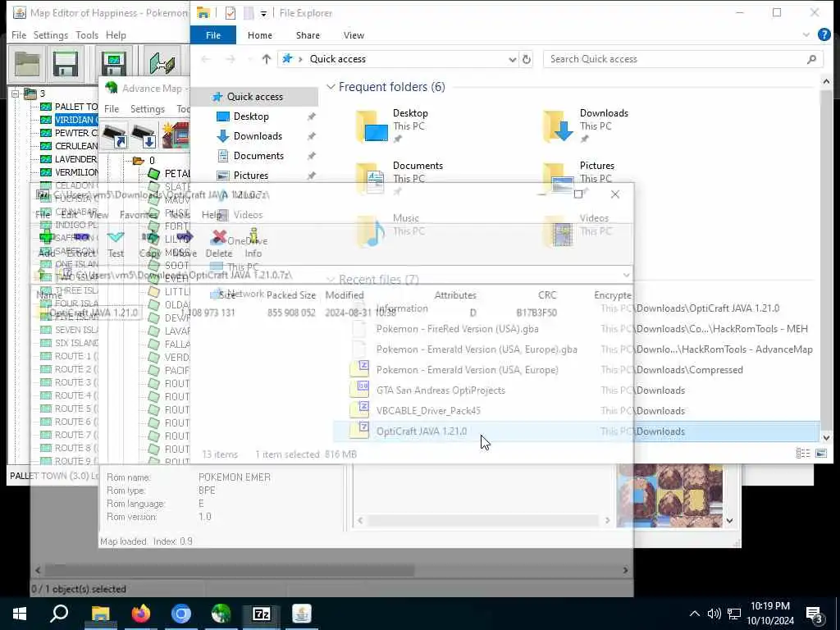Open the Home ribbon tab
840x630 pixels.
pyautogui.click(x=260, y=34)
